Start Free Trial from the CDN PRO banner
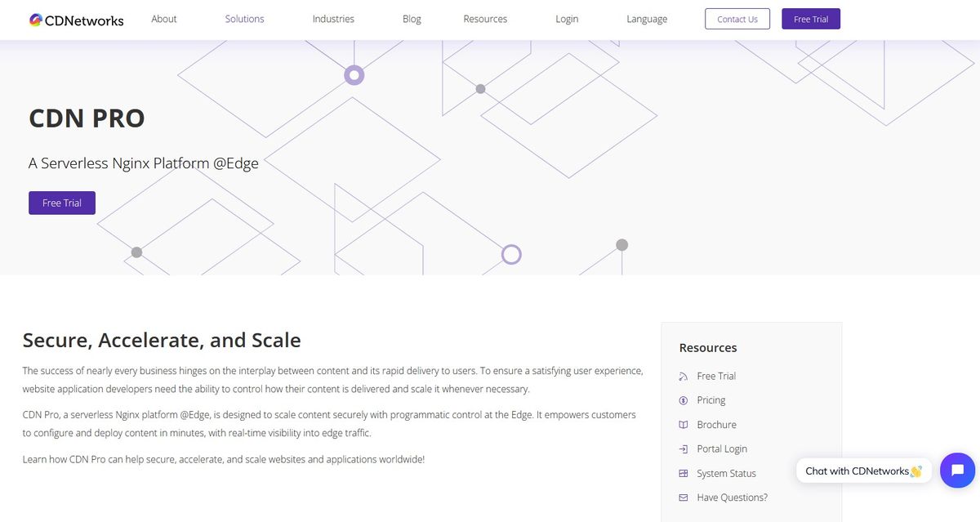This screenshot has height=522, width=980. (62, 203)
